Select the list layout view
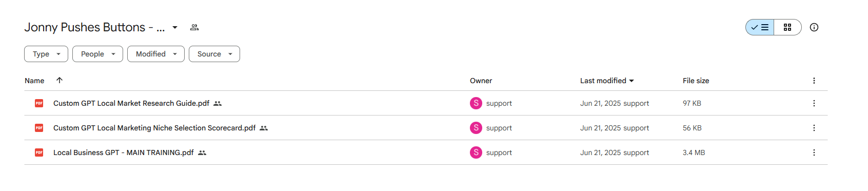The image size is (868, 191). coord(760,27)
